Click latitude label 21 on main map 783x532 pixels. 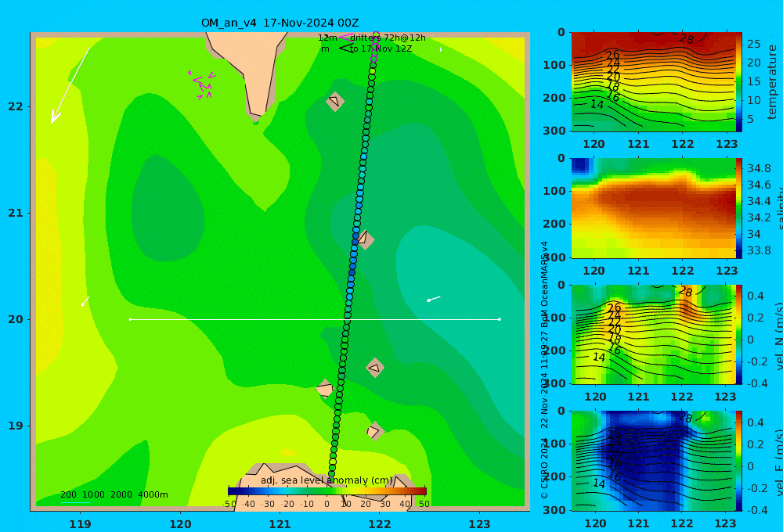16,213
